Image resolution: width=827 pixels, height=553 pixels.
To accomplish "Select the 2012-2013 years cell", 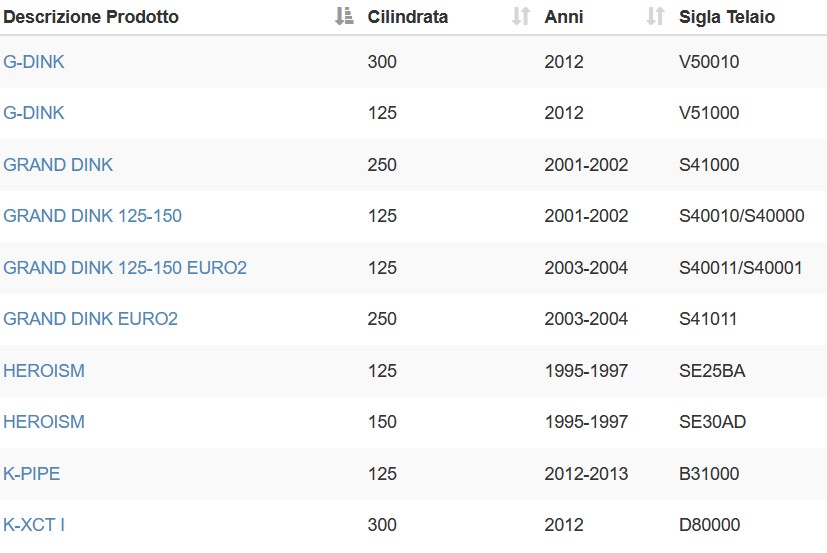I will 586,473.
